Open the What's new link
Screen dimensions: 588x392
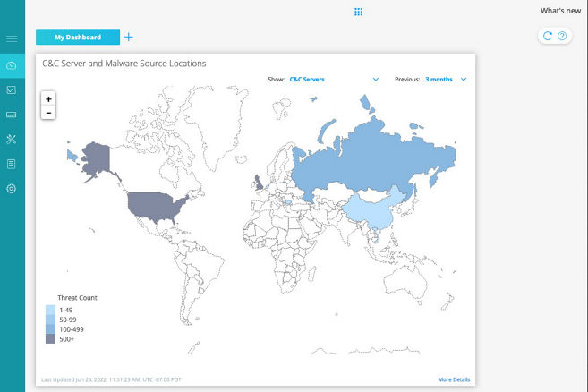560,11
